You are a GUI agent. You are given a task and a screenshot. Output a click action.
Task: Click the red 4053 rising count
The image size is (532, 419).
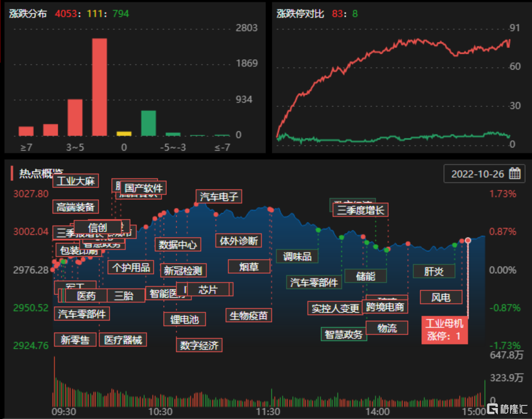coord(66,14)
